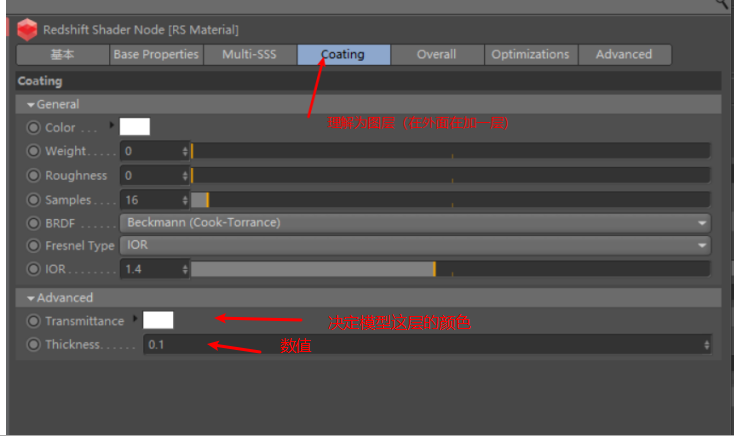Toggle the Weight animation radio dot

(x=33, y=151)
